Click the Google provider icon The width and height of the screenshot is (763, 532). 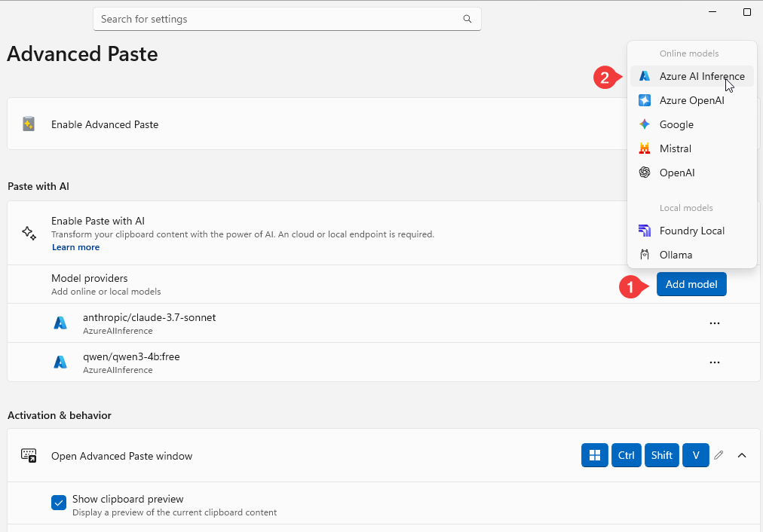[645, 124]
